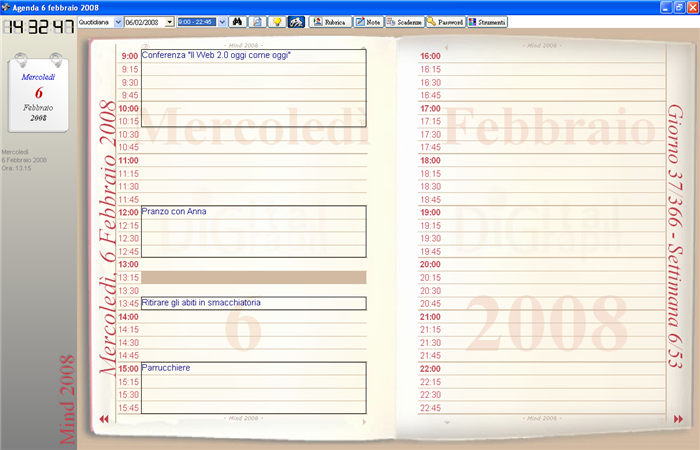
Task: Click the Ora: 13.15 sidebar text
Action: point(17,168)
